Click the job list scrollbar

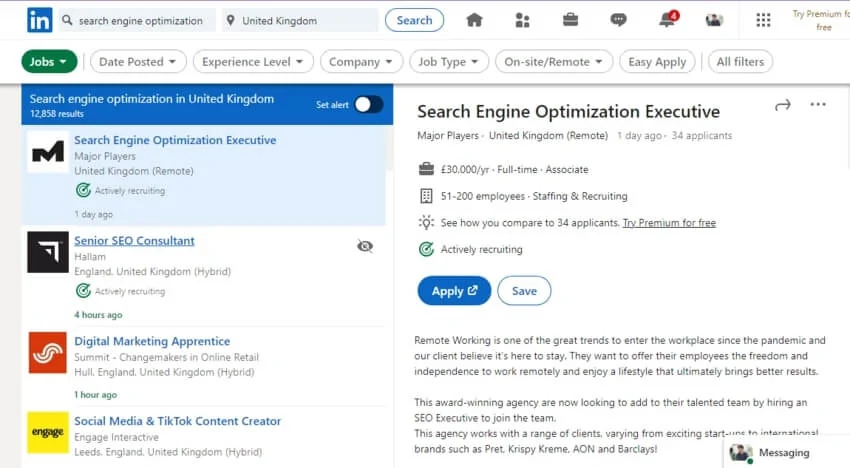pos(390,149)
